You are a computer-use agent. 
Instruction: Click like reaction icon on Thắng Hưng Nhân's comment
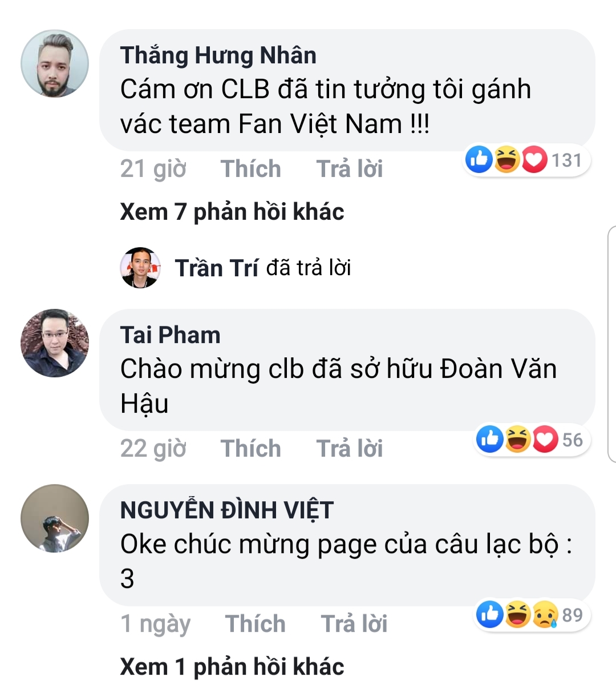pyautogui.click(x=479, y=159)
